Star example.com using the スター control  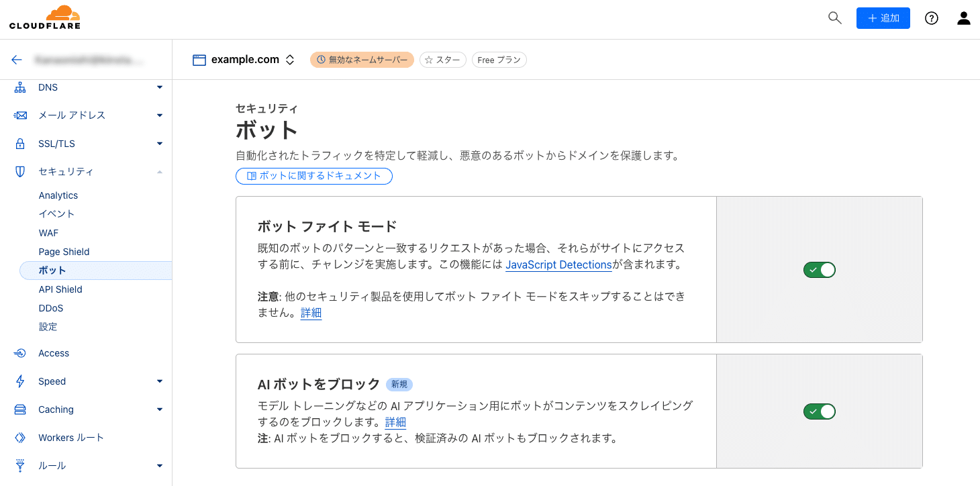tap(442, 59)
